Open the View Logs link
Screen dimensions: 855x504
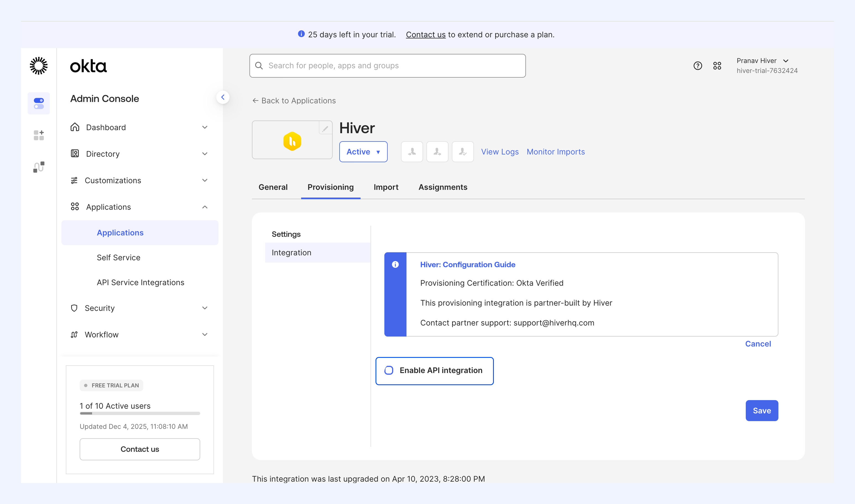(500, 152)
